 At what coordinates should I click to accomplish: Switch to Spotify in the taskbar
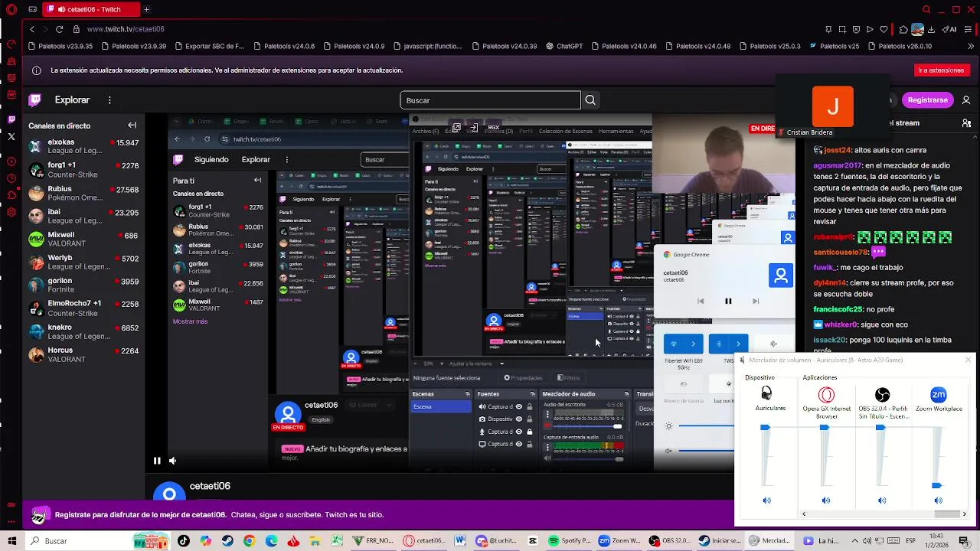point(570,541)
